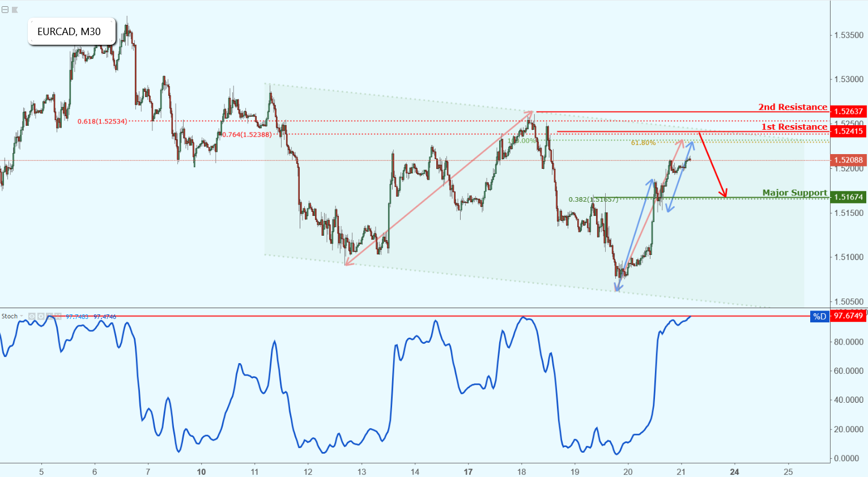Collapse the chart legend with the minus icon
868x477 pixels.
click(x=5, y=10)
